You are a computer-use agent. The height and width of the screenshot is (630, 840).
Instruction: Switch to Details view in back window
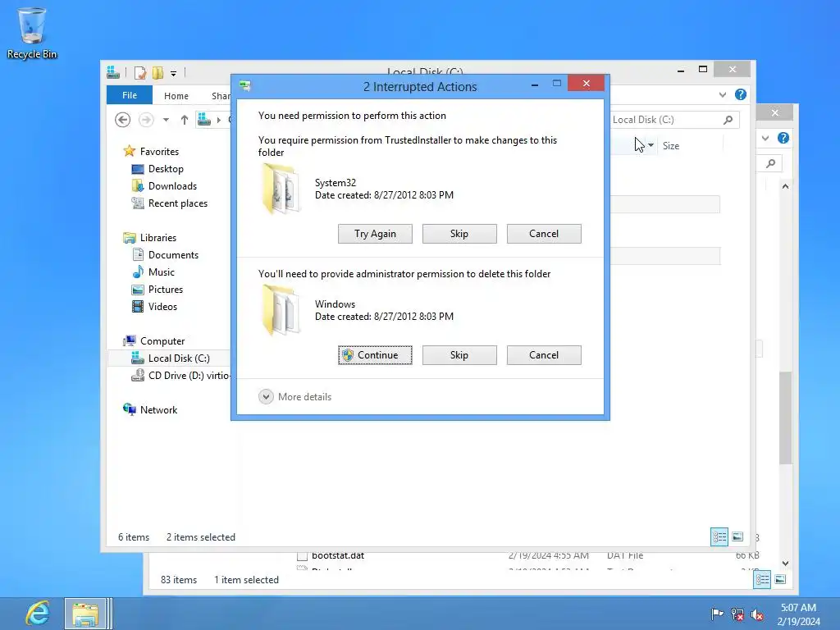coord(762,580)
